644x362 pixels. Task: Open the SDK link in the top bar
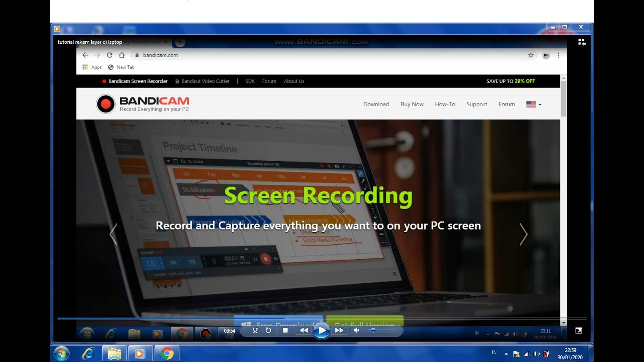coord(250,81)
